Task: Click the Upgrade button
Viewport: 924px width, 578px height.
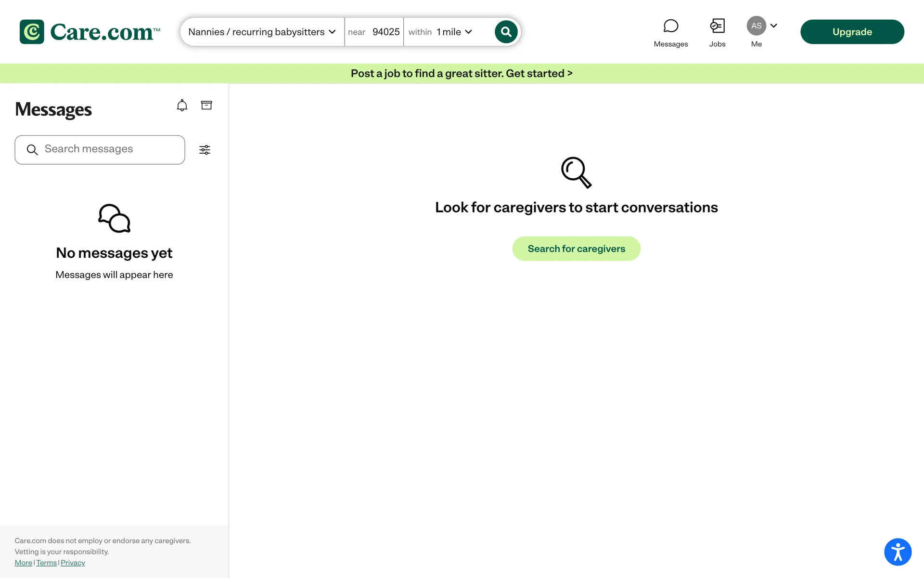Action: pos(852,32)
